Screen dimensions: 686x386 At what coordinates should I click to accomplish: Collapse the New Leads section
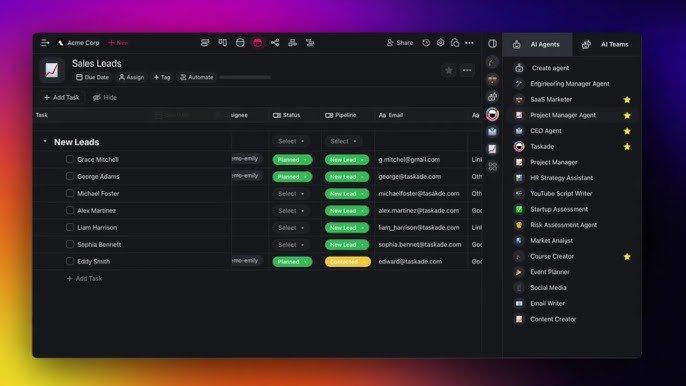pos(45,142)
